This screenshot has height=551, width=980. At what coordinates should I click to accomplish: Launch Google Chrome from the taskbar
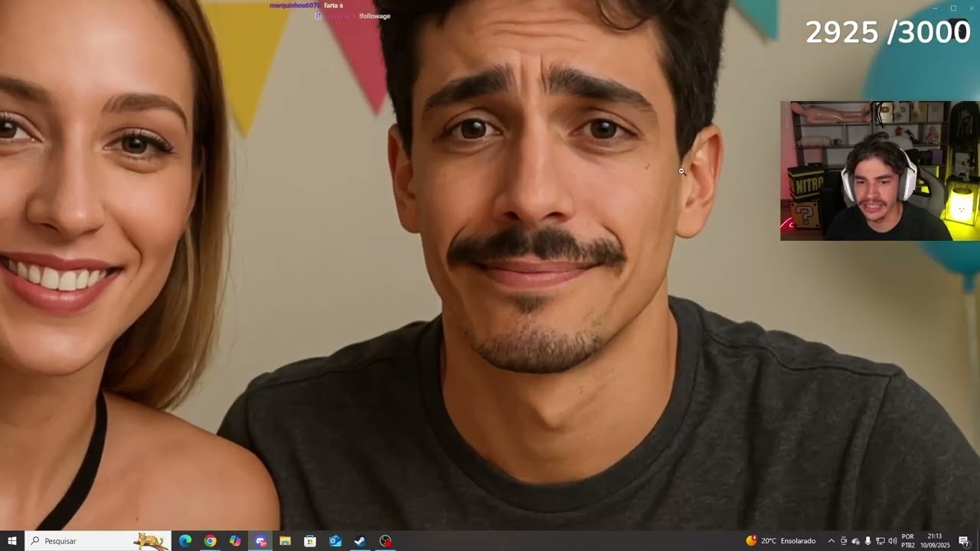coord(210,540)
